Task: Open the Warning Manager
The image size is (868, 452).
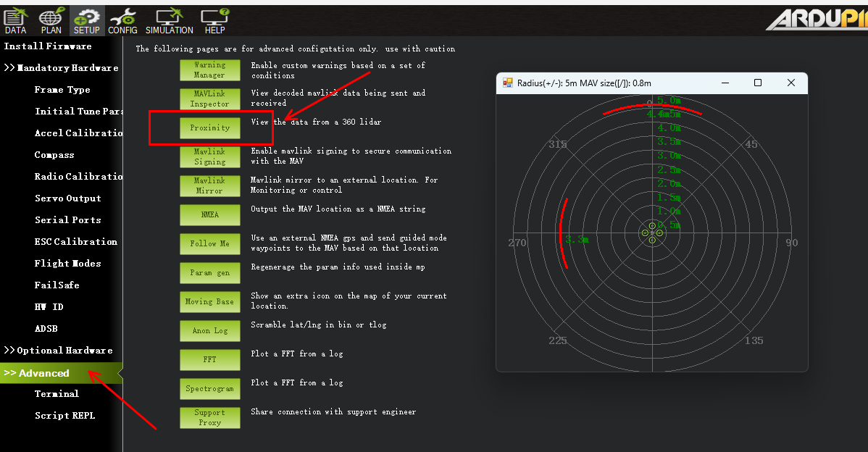Action: [209, 70]
